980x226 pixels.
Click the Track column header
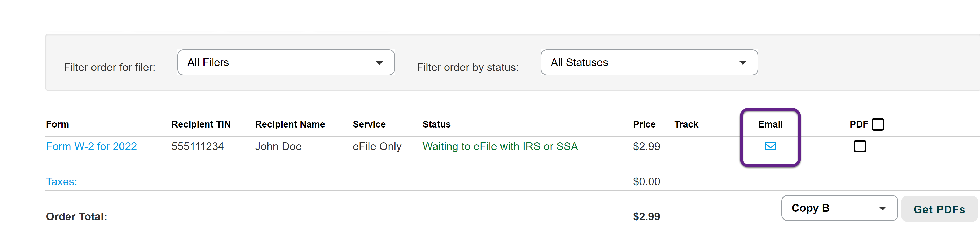point(686,124)
